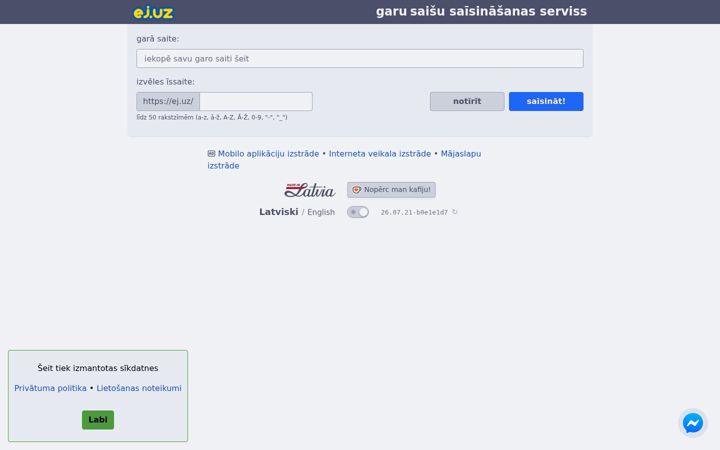The height and width of the screenshot is (450, 720).
Task: Open Mobilo aplikāciju izstrāde link
Action: (268, 154)
